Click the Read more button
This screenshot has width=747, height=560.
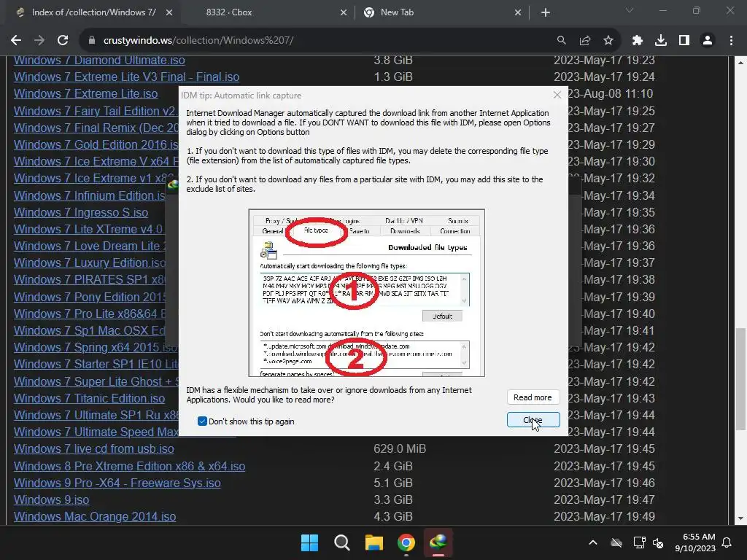[533, 397]
